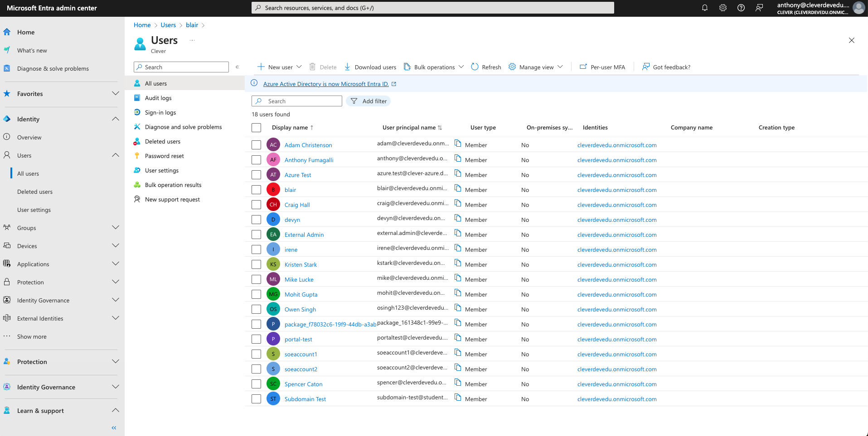Download users via toolbar icon

(347, 67)
